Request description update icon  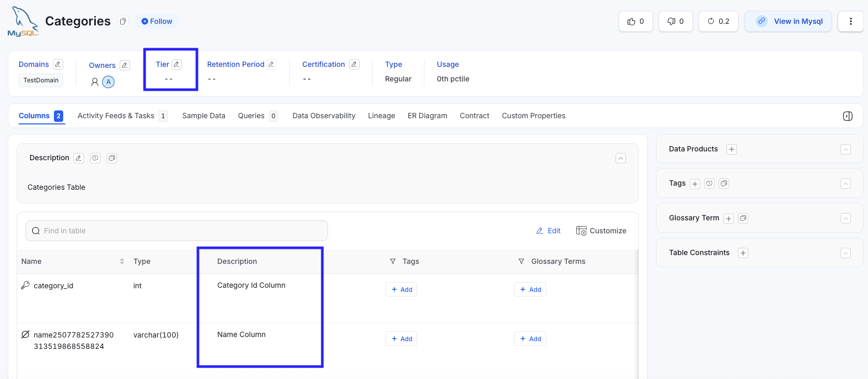[x=95, y=158]
